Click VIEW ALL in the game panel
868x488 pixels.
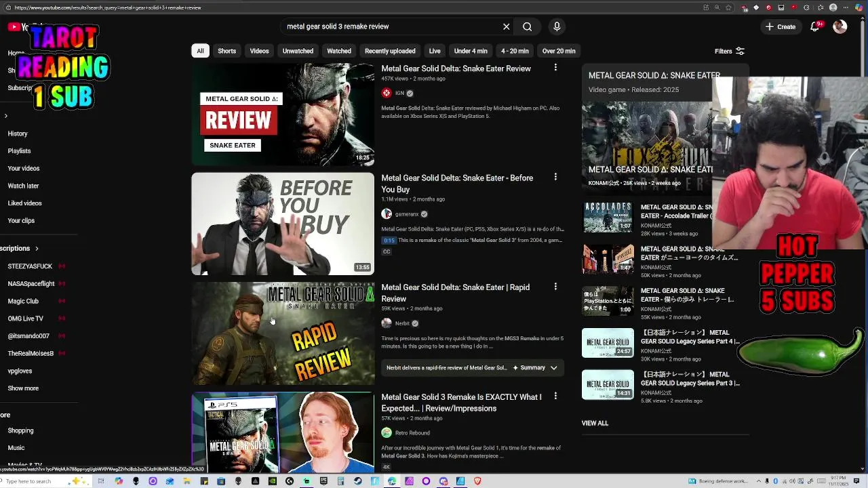595,423
